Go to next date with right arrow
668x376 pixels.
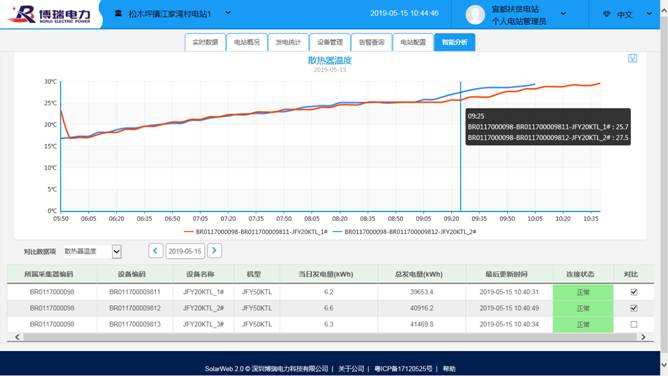click(214, 251)
